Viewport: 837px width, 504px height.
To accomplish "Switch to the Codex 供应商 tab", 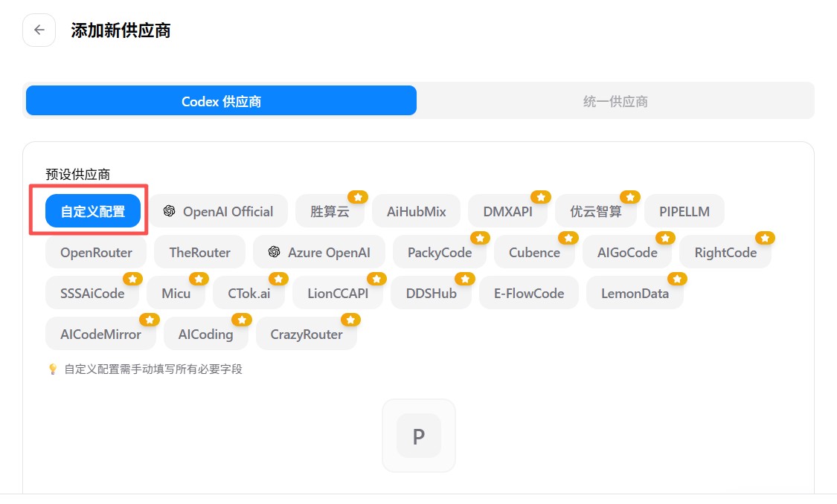I will [x=221, y=101].
